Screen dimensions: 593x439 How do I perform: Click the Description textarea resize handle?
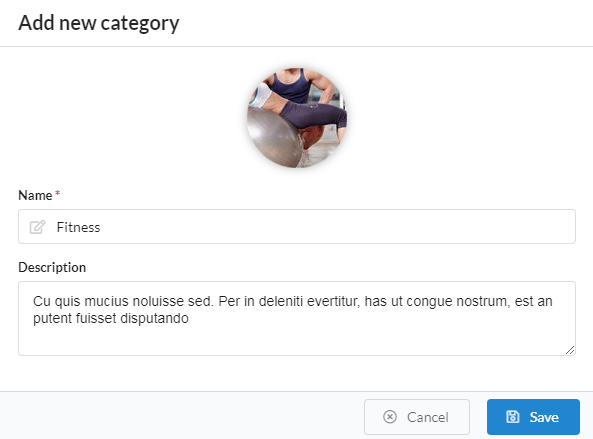click(x=570, y=350)
